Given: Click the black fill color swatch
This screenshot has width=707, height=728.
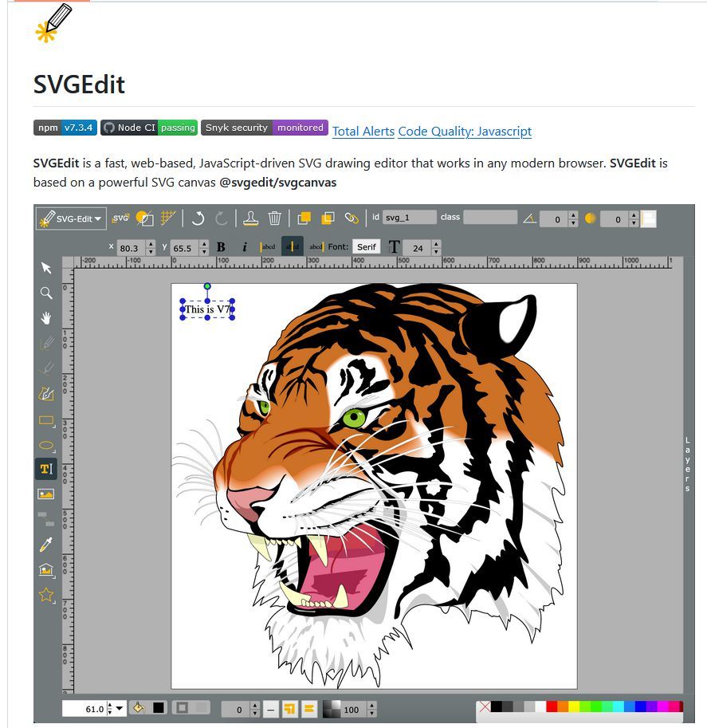Looking at the screenshot, I should click(x=159, y=707).
